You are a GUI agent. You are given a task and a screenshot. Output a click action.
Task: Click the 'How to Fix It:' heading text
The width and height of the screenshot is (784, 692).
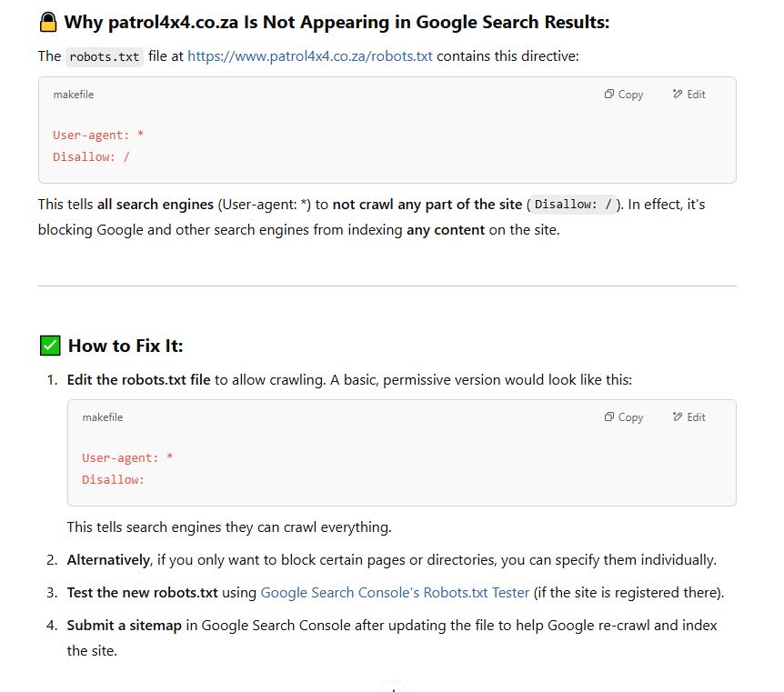point(126,346)
